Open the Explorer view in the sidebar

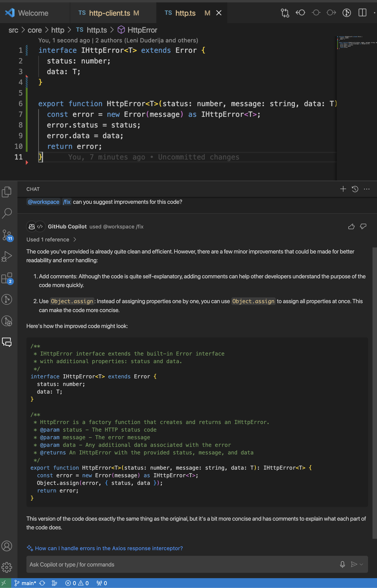click(x=7, y=192)
